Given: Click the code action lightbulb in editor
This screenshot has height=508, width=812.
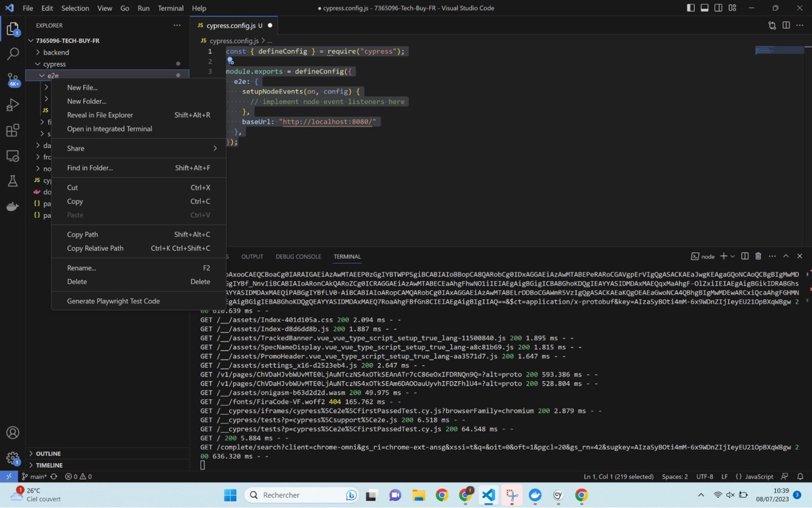Looking at the screenshot, I should [231, 61].
